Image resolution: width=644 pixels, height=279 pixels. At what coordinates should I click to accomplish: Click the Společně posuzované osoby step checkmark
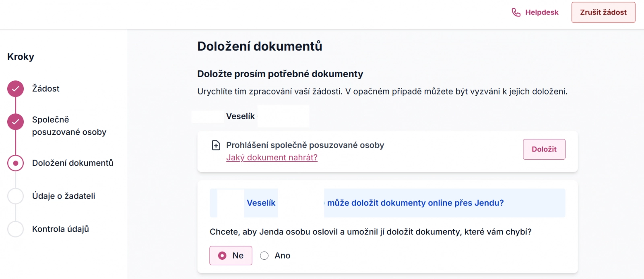coord(15,121)
